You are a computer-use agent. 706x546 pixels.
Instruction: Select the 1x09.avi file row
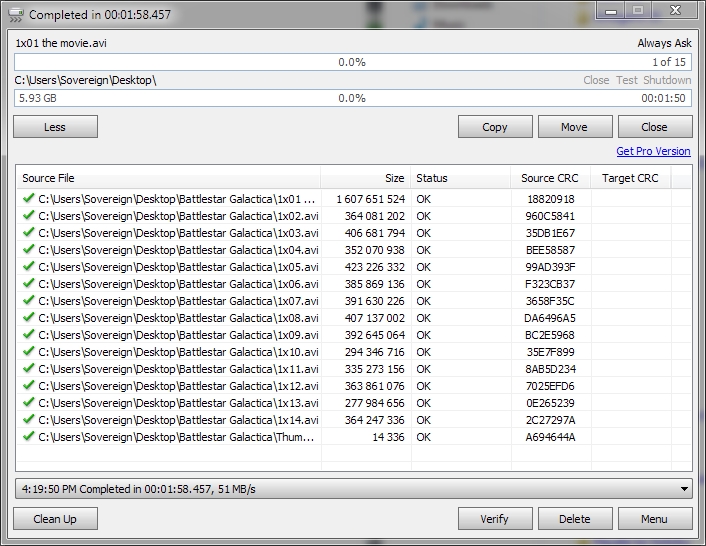[x=353, y=334]
